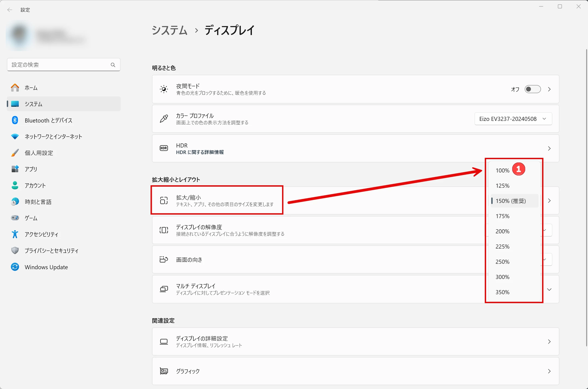Viewport: 588px width, 389px height.
Task: Select 100% scale option
Action: pyautogui.click(x=502, y=171)
